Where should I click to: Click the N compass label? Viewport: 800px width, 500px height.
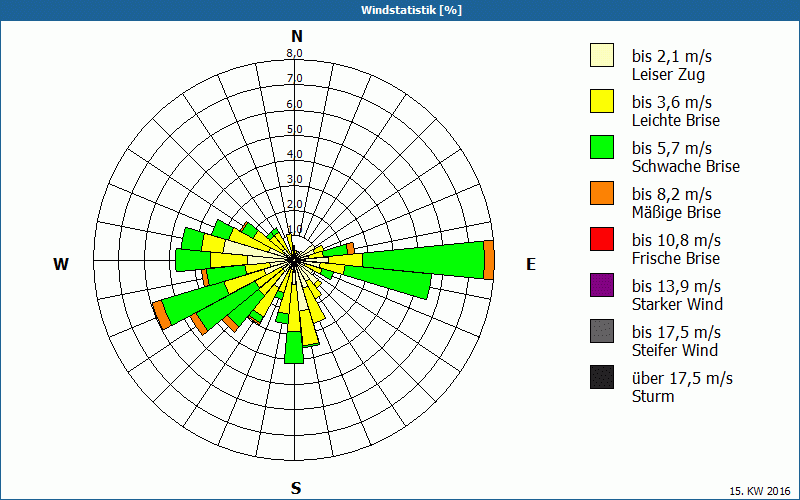click(x=297, y=36)
